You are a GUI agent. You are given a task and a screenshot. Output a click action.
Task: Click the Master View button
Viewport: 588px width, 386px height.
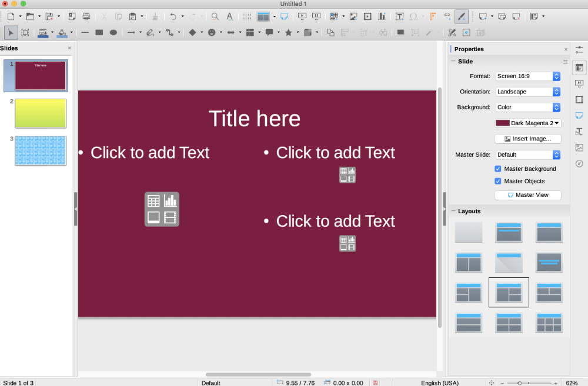[x=527, y=195]
